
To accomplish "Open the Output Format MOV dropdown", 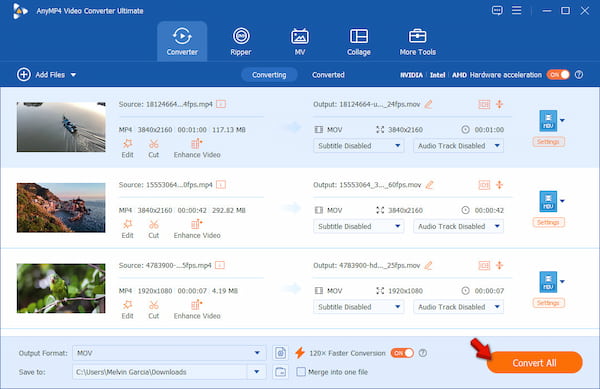I will (169, 353).
